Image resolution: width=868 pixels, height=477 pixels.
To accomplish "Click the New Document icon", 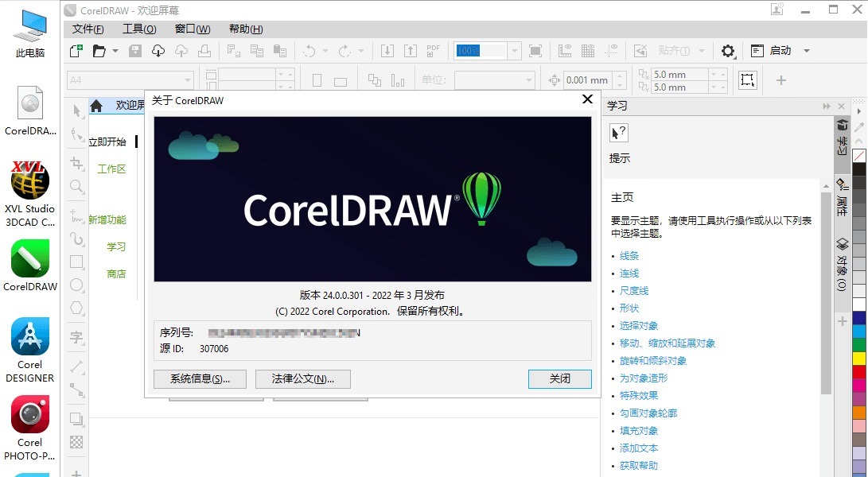I will (x=76, y=51).
